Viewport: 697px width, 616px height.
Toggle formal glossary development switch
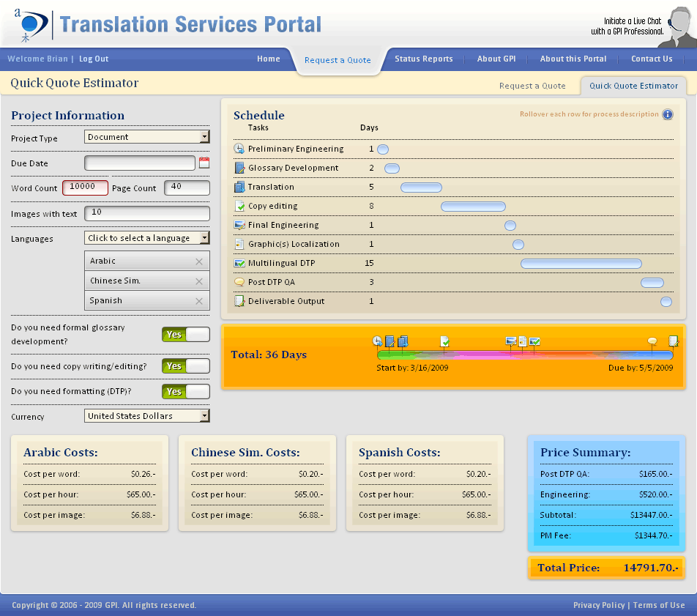185,335
